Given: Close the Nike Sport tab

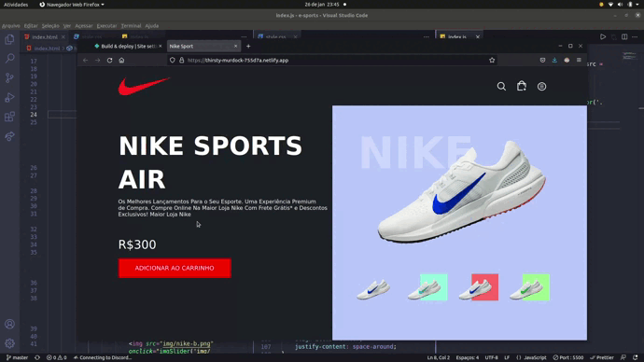Looking at the screenshot, I should click(x=235, y=46).
